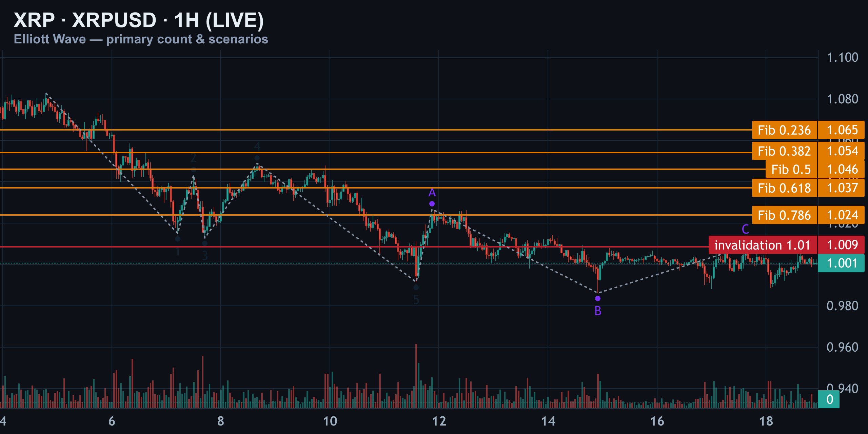The width and height of the screenshot is (868, 434).
Task: Click the 1.024 orange price tag
Action: click(x=841, y=215)
